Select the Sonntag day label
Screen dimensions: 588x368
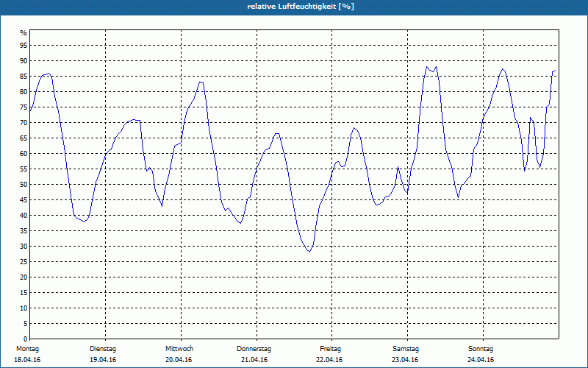pos(481,349)
